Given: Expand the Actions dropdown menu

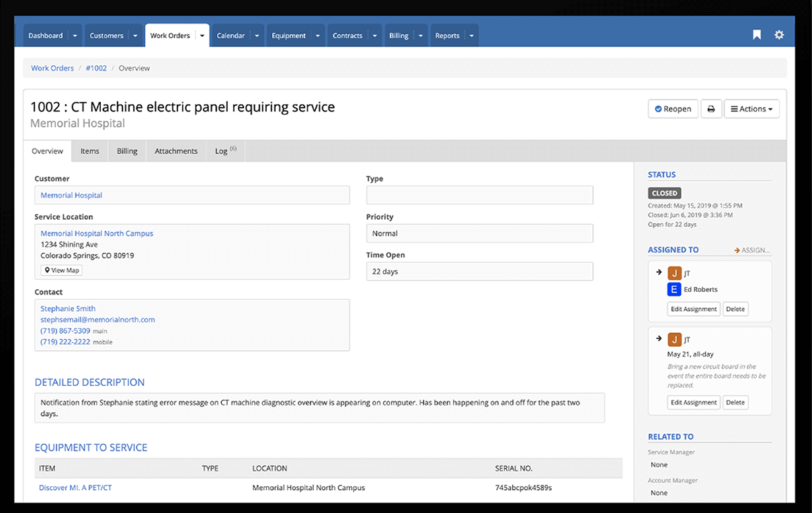Looking at the screenshot, I should tap(752, 108).
